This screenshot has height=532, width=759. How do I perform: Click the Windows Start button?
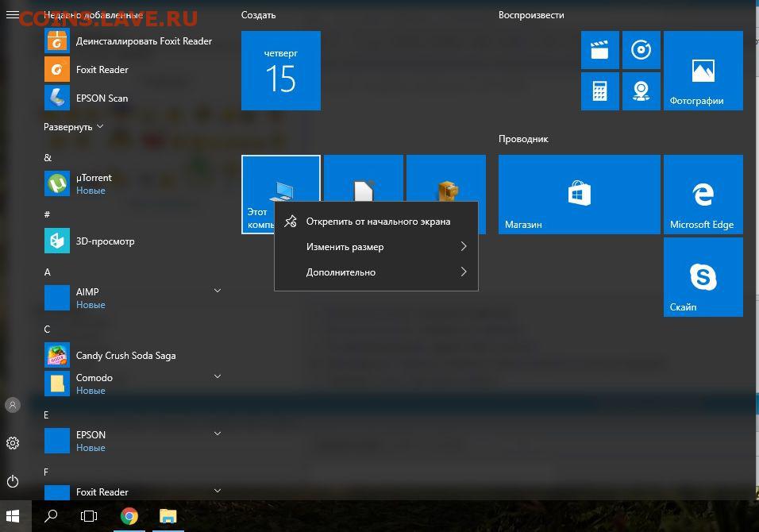13,516
